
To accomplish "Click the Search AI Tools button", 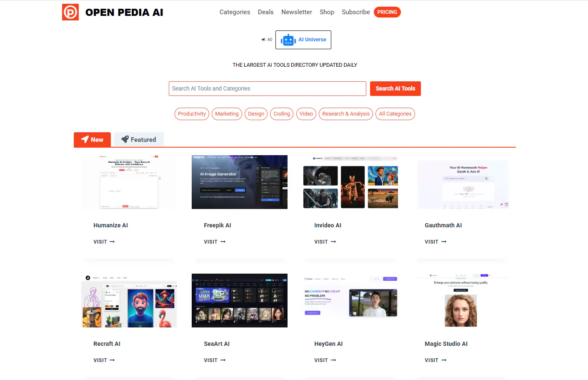I will click(x=395, y=88).
